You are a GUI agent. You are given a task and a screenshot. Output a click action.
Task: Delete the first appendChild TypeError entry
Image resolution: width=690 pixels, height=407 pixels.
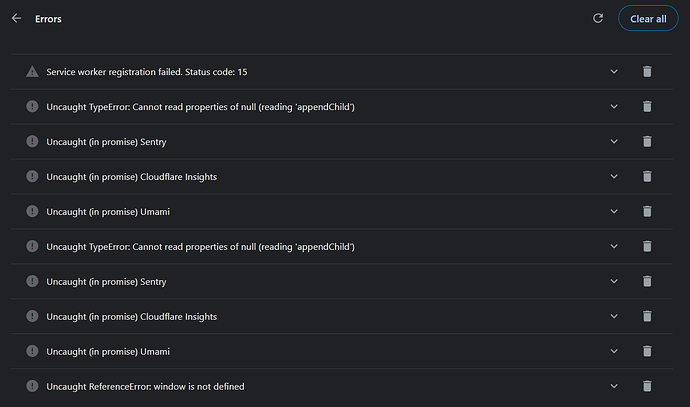(647, 107)
